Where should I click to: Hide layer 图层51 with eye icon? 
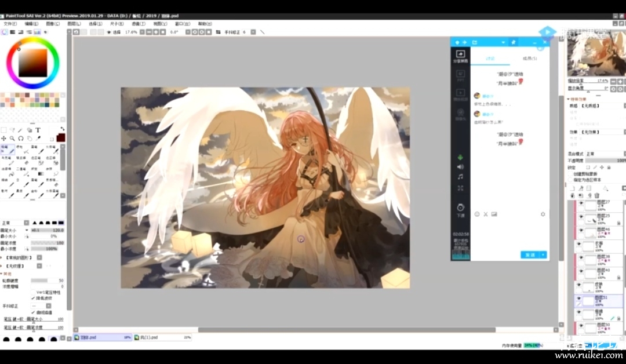tap(578, 298)
